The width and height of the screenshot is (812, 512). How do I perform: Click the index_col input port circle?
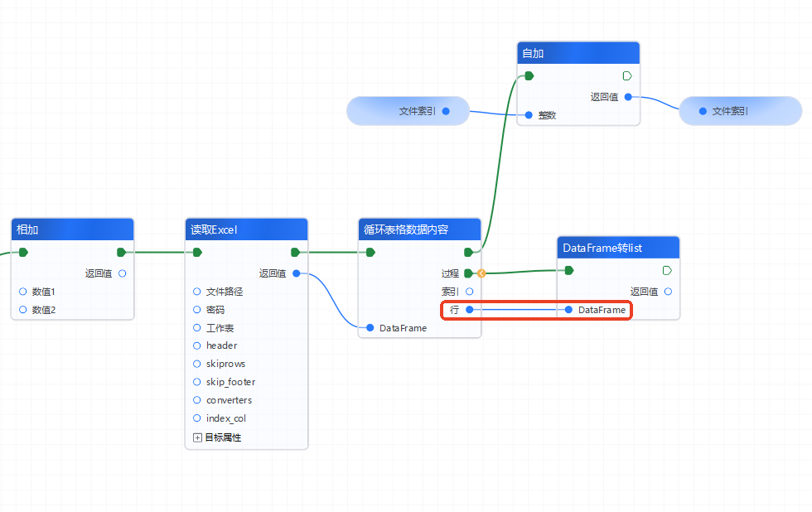(196, 418)
